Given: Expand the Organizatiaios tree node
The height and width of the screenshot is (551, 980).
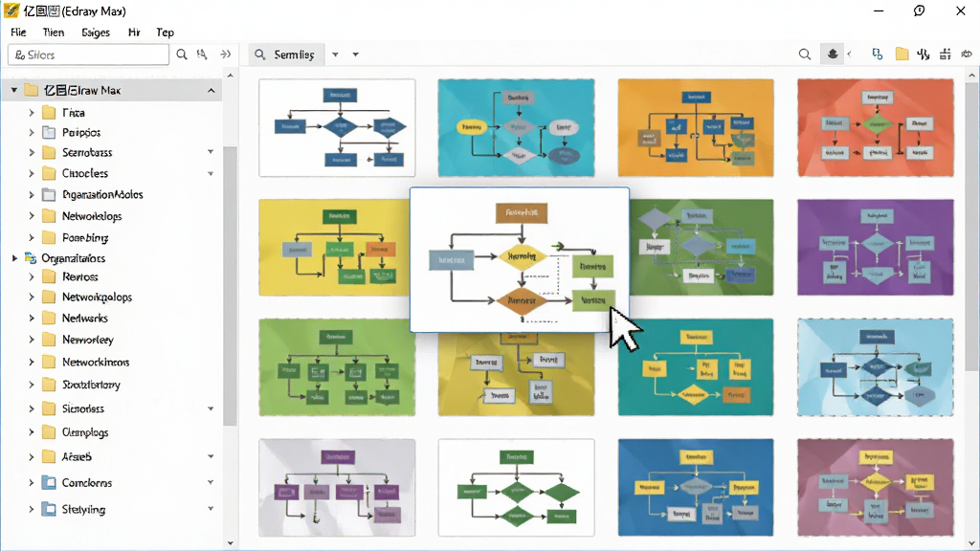Looking at the screenshot, I should click(14, 258).
